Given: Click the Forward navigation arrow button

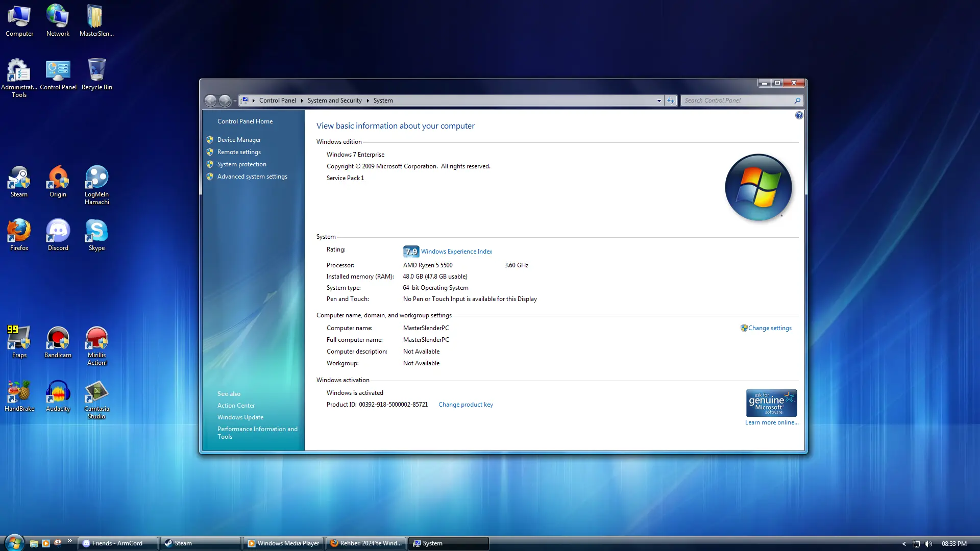Looking at the screenshot, I should (225, 101).
